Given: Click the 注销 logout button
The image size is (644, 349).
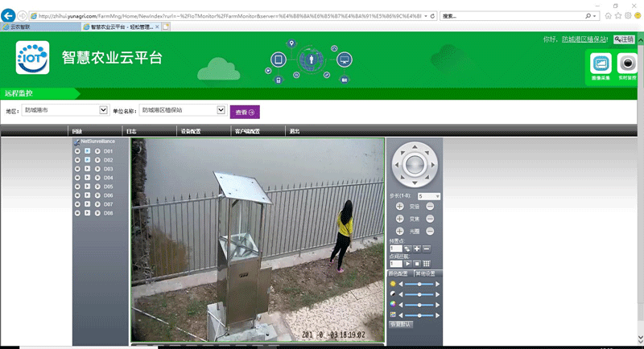Looking at the screenshot, I should click(x=624, y=39).
